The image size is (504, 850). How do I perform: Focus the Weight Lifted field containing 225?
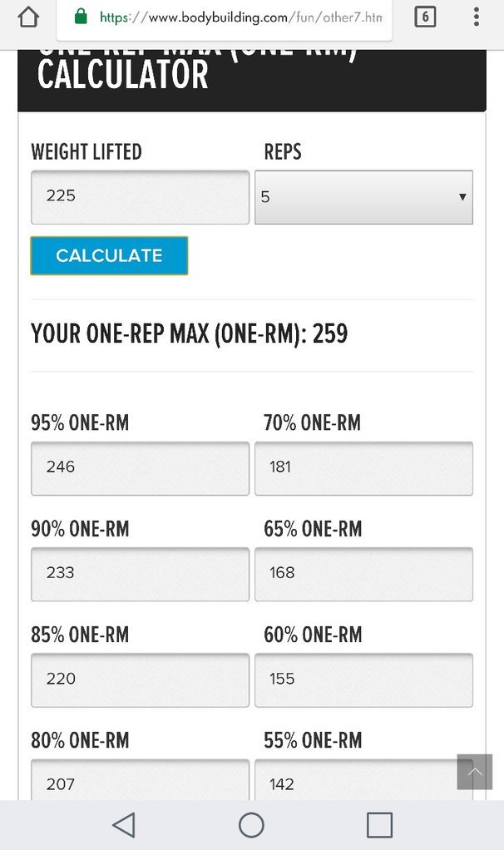[140, 197]
